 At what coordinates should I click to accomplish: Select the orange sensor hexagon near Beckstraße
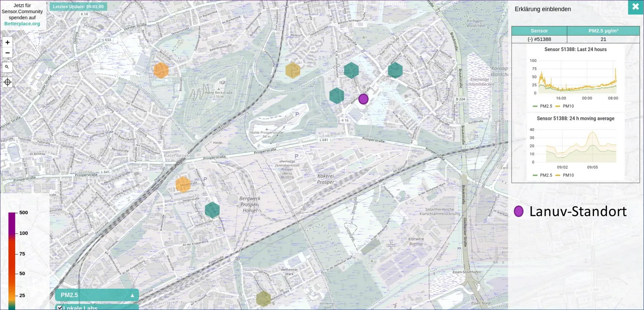[161, 70]
